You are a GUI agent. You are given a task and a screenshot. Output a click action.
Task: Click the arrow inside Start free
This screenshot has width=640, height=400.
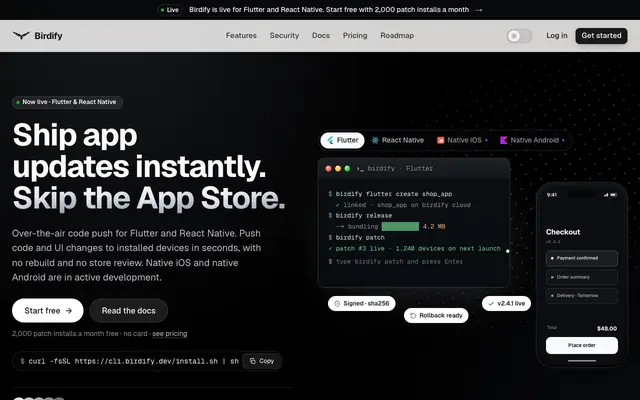[x=69, y=311]
